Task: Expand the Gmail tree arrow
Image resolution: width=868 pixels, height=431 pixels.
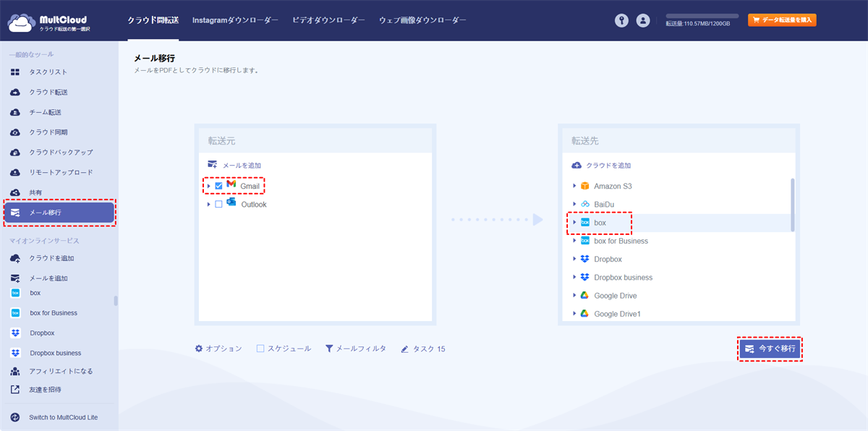Action: coord(208,186)
